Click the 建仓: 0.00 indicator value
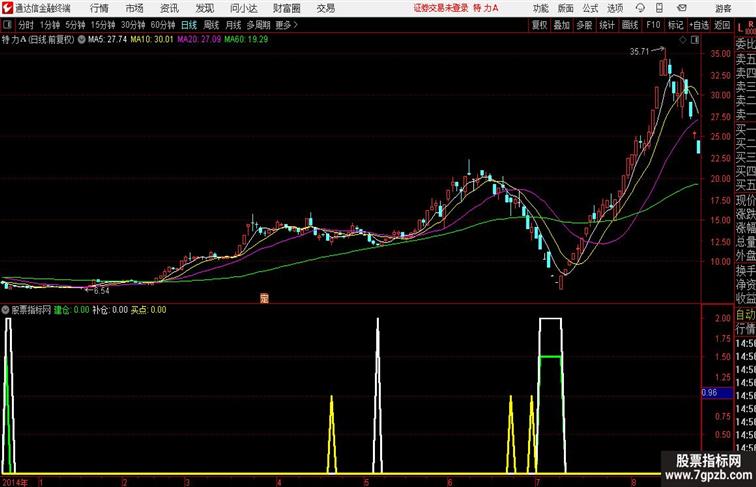The image size is (756, 487). pos(71,310)
